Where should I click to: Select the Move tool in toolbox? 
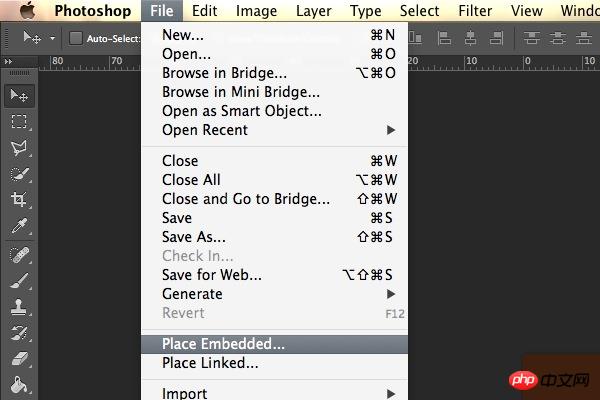(19, 95)
